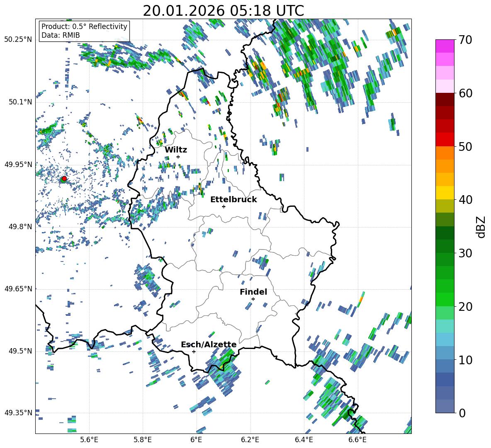Click the bright yellow colorbar swatch above 40
The image size is (491, 448).
(445, 193)
